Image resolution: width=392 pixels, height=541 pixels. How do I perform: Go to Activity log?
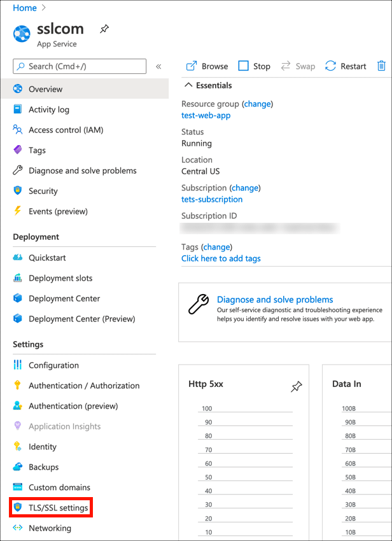tap(48, 109)
